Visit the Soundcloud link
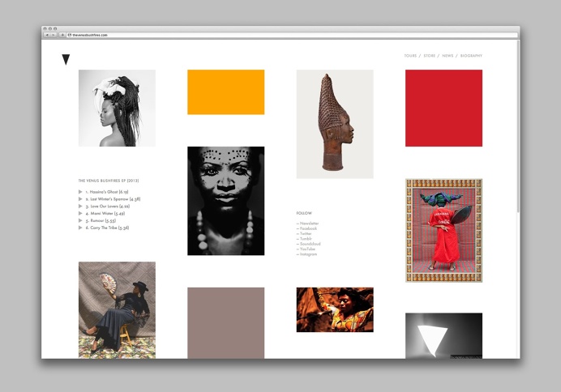Image resolution: width=561 pixels, height=392 pixels. pyautogui.click(x=309, y=244)
